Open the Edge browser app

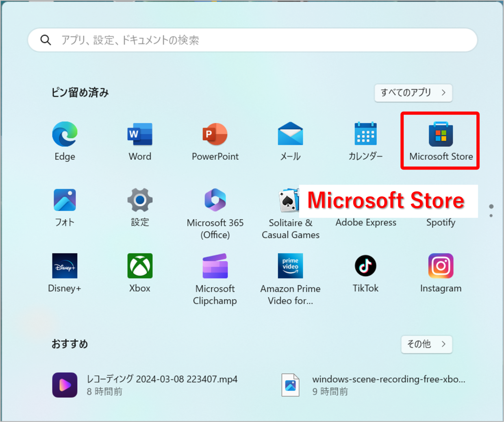tap(65, 141)
